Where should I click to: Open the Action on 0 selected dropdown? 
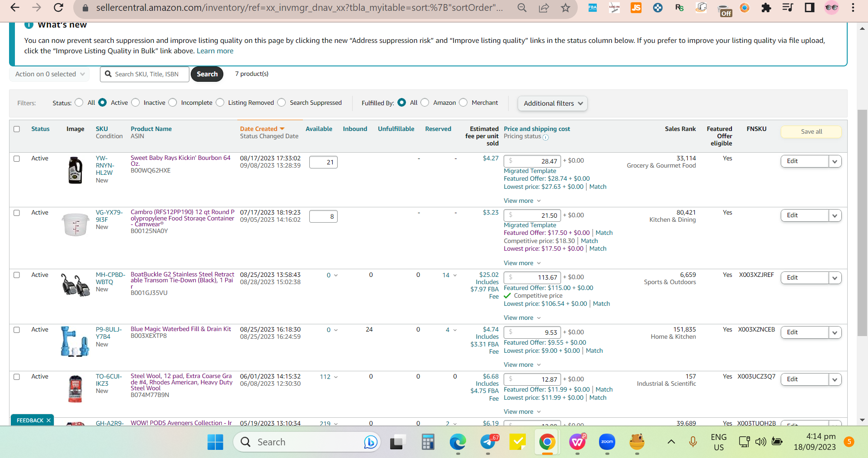coord(49,74)
